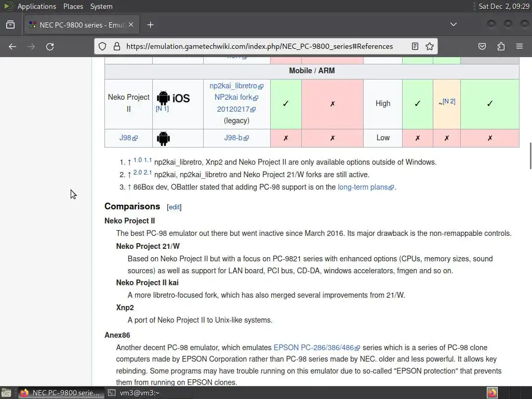This screenshot has height=399, width=532.
Task: Click the date and time in top panel
Action: coord(504,6)
